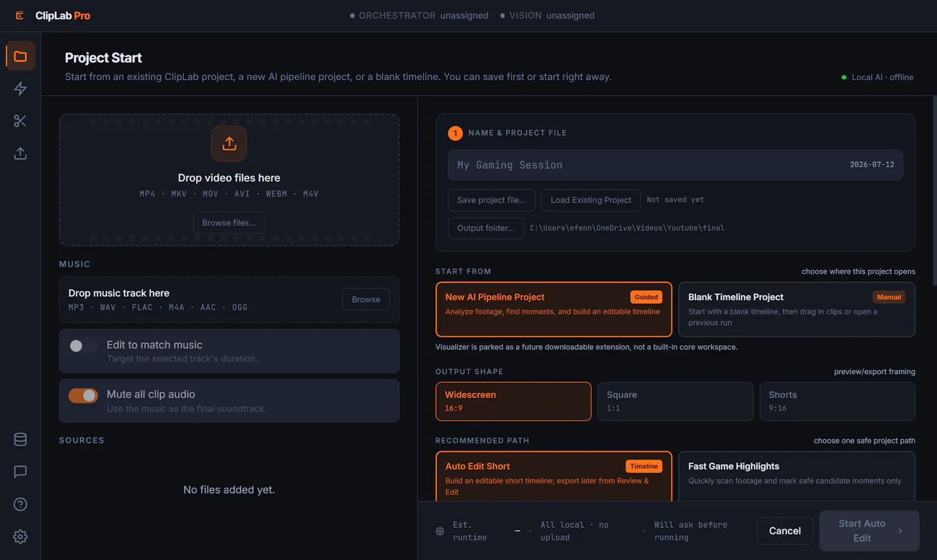
Task: Click the SOURCES section label
Action: tap(81, 441)
